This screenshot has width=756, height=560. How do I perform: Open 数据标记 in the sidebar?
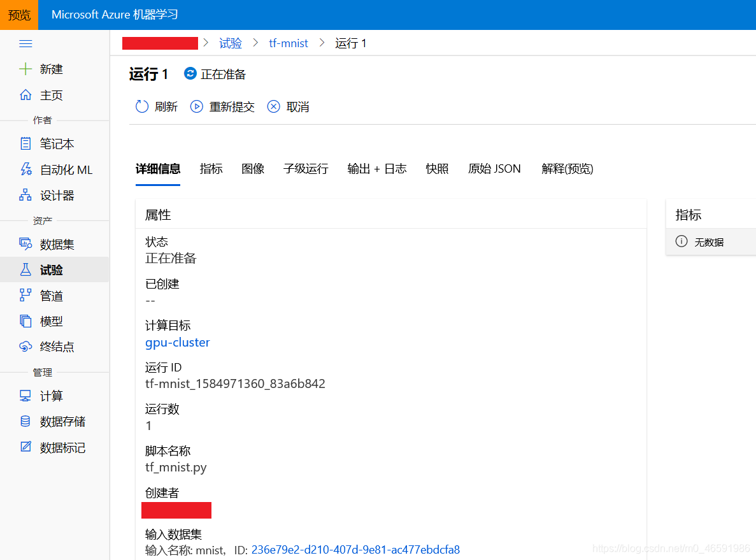(x=62, y=448)
